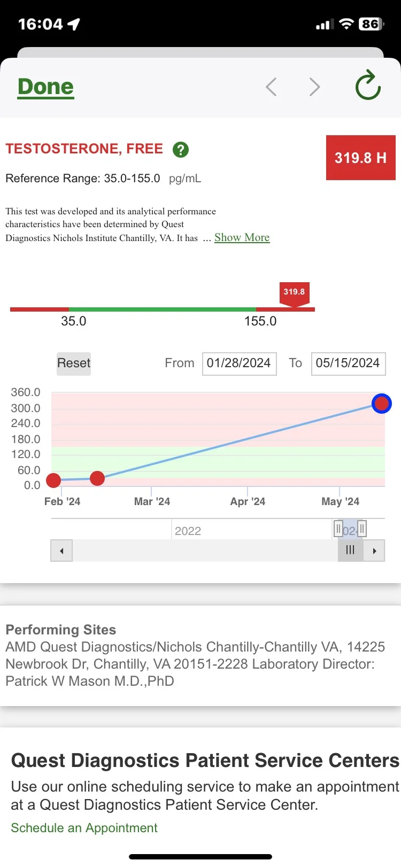Viewport: 401px width, 868px height.
Task: Tap the green refresh icon
Action: 368,86
